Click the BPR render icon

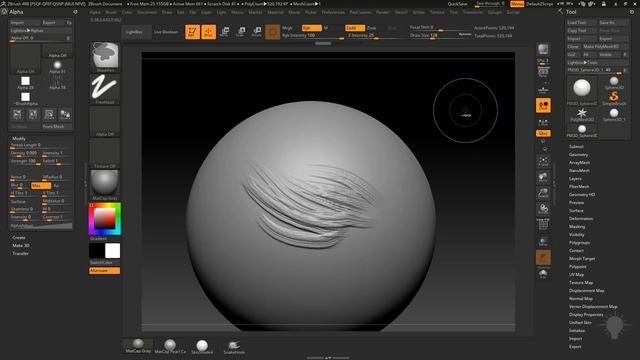[543, 49]
